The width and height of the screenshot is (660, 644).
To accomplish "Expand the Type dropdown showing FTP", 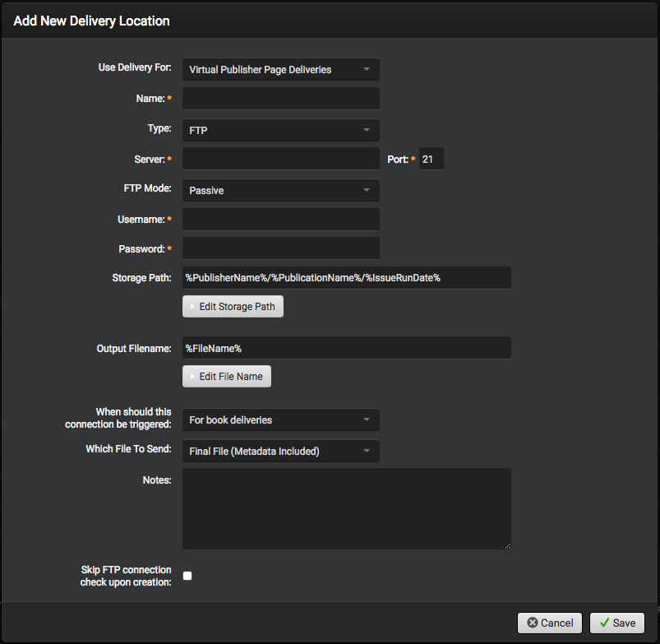I will [x=280, y=130].
